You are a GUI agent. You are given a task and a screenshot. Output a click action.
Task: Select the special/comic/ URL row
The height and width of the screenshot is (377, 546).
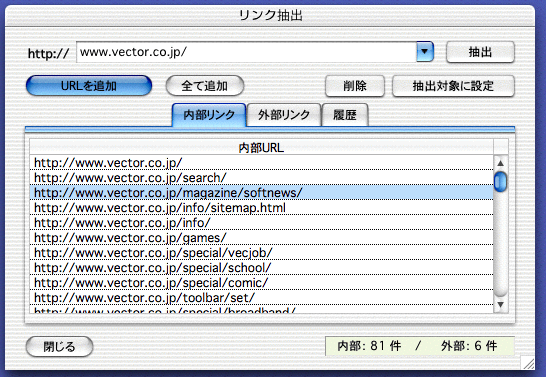(262, 282)
